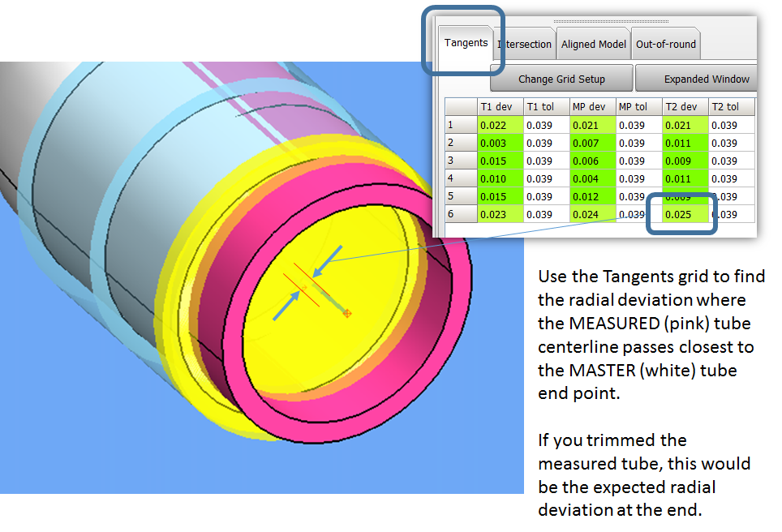Click the Change Grid Setup button

click(561, 79)
